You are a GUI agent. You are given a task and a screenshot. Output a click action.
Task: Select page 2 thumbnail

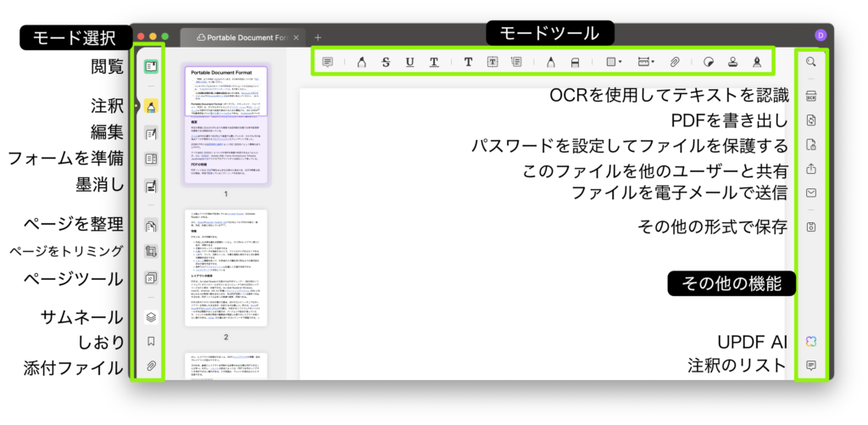point(225,267)
